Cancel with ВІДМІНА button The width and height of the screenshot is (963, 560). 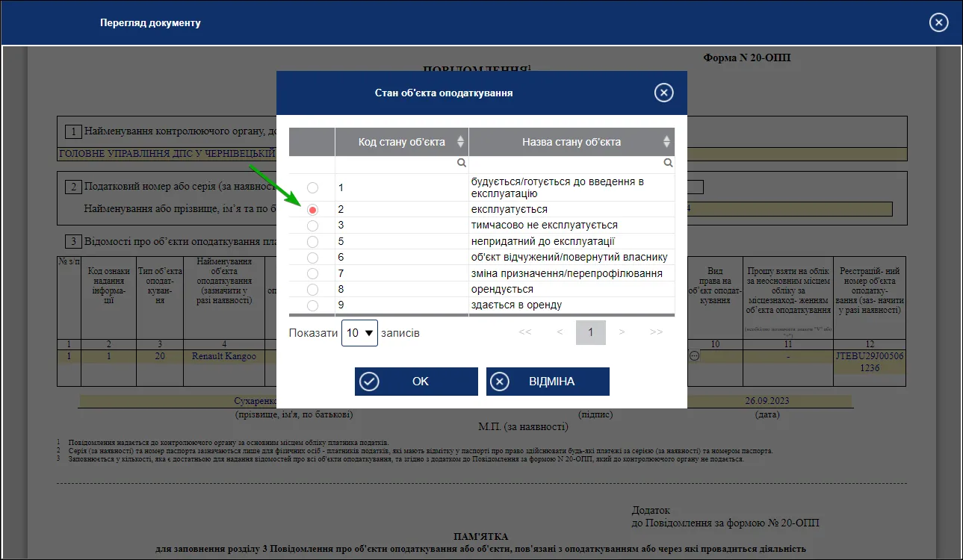tap(548, 382)
